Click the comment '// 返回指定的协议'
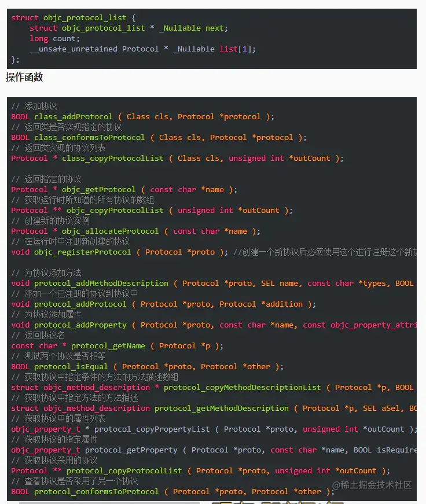426x504 pixels. 46,179
